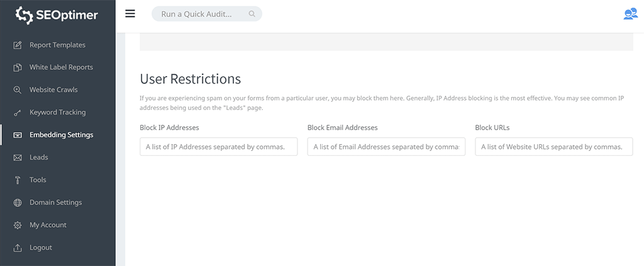The height and width of the screenshot is (266, 644).
Task: Focus the Run a Quick Audit search box
Action: pos(201,14)
